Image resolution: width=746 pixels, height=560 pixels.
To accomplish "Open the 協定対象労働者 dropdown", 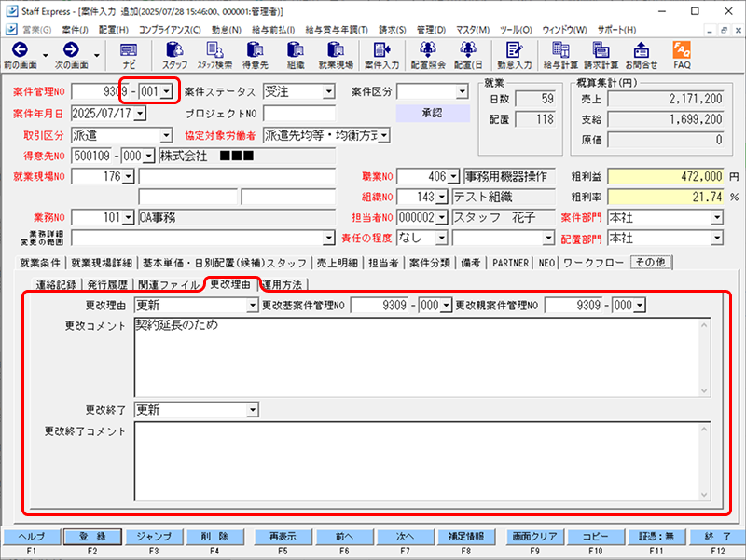I will click(384, 135).
